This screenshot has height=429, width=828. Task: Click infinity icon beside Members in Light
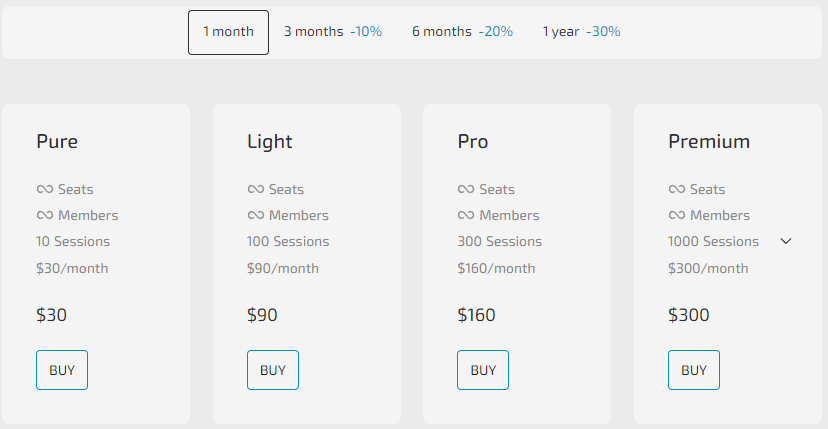point(255,215)
